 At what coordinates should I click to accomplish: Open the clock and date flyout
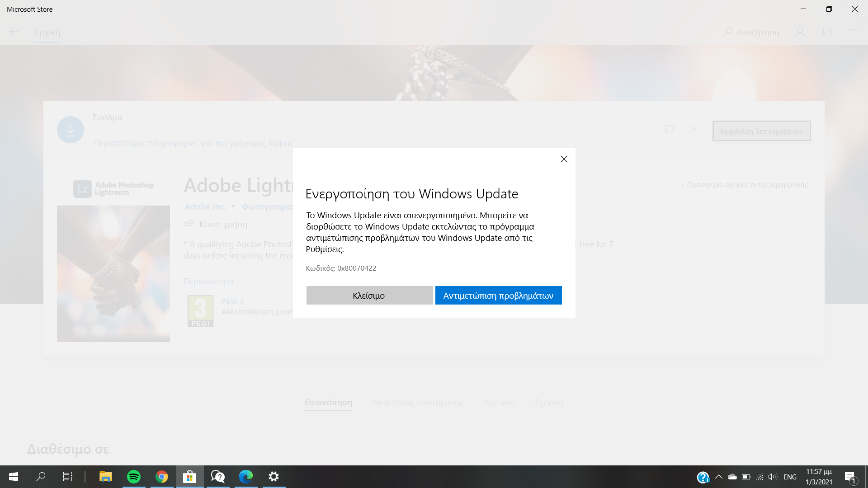point(819,477)
